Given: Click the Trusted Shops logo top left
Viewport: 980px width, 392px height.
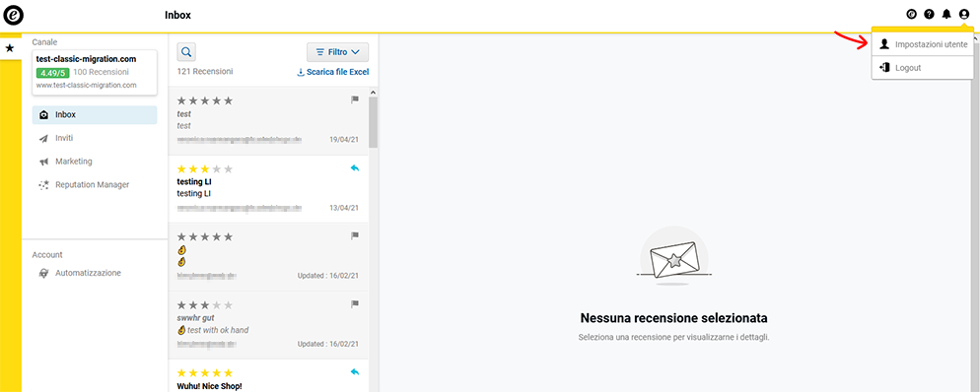Looking at the screenshot, I should [x=14, y=14].
